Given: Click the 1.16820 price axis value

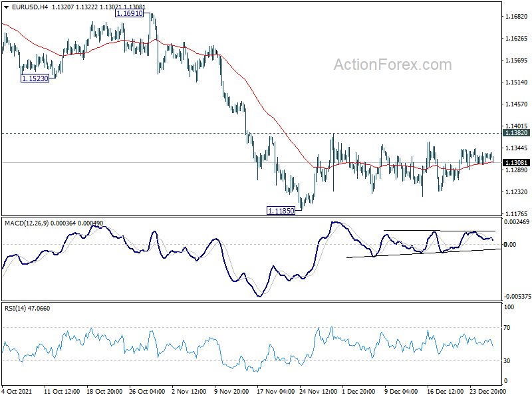Looking at the screenshot, I should 517,16.
